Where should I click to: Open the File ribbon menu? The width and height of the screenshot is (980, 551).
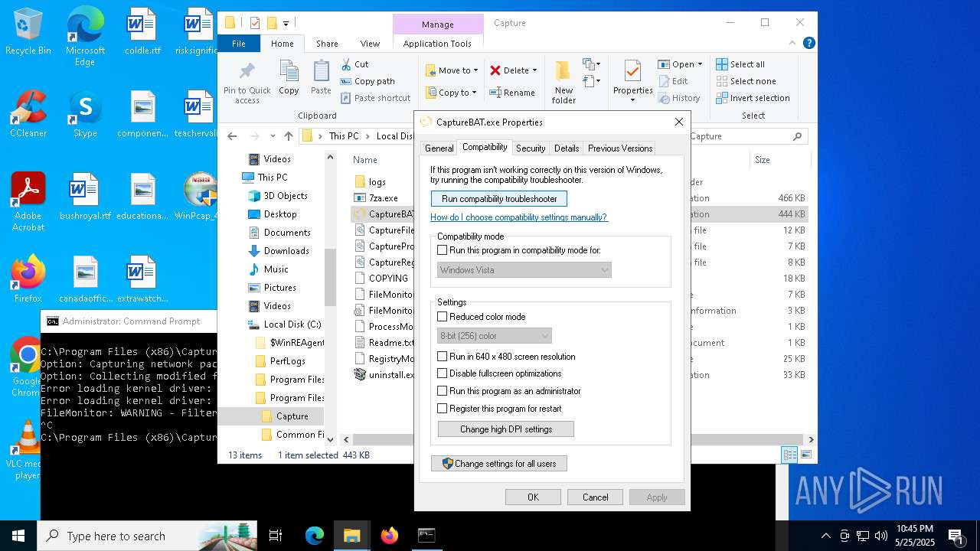point(239,44)
